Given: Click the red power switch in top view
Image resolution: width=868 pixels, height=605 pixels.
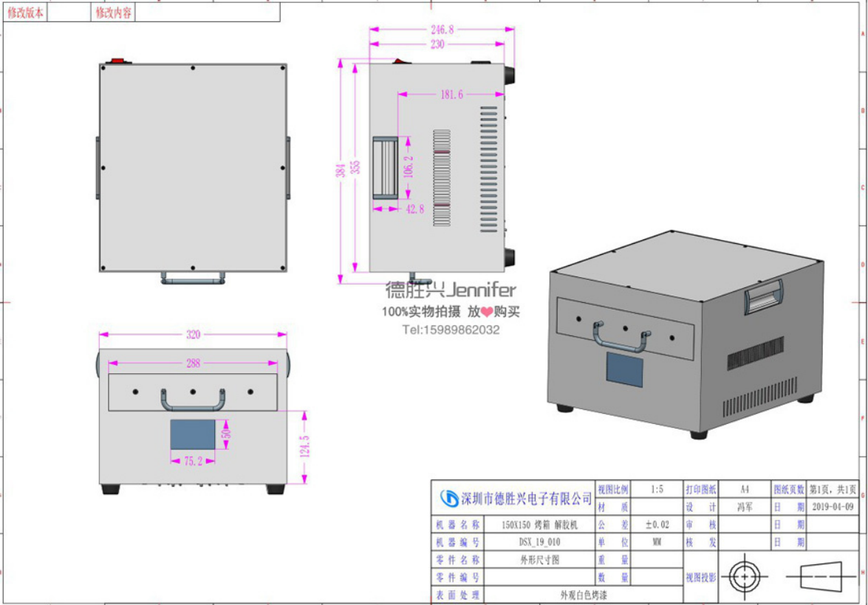Looking at the screenshot, I should click(x=116, y=61).
